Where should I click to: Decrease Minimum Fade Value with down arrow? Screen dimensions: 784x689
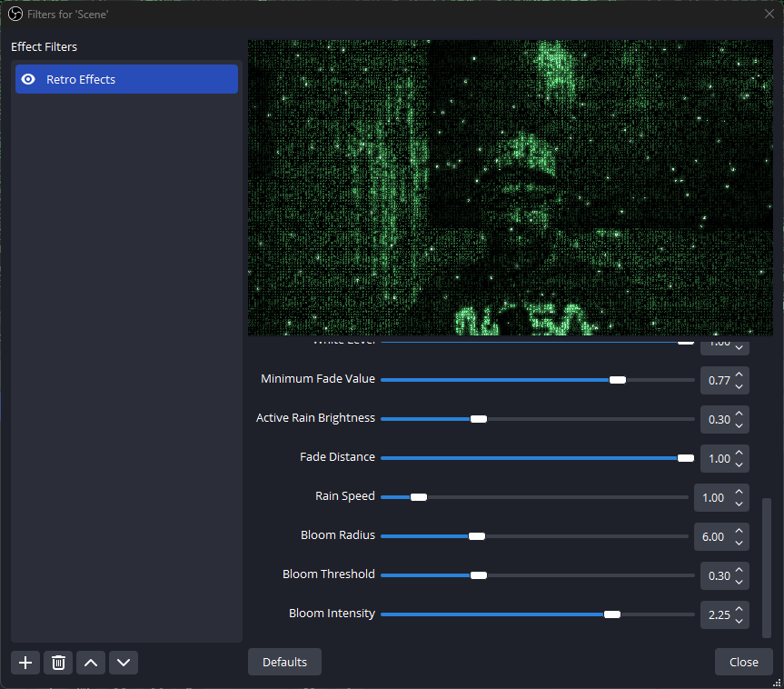739,386
